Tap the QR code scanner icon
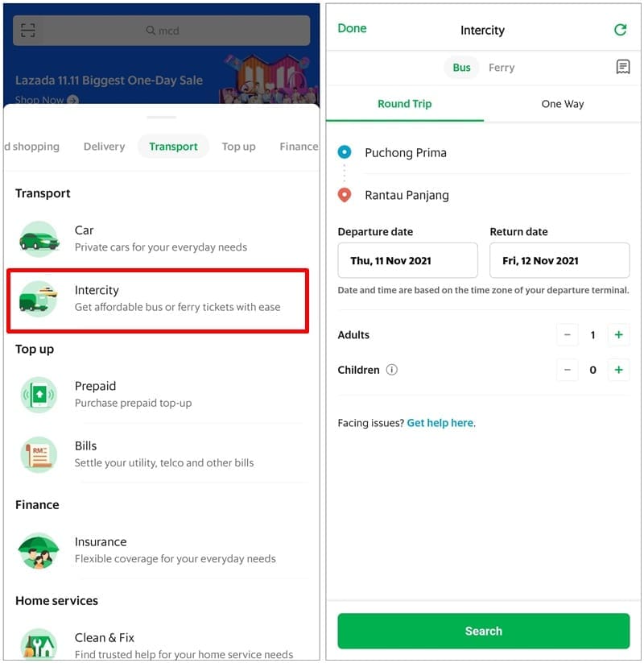Viewport: 644px width, 663px height. click(27, 29)
